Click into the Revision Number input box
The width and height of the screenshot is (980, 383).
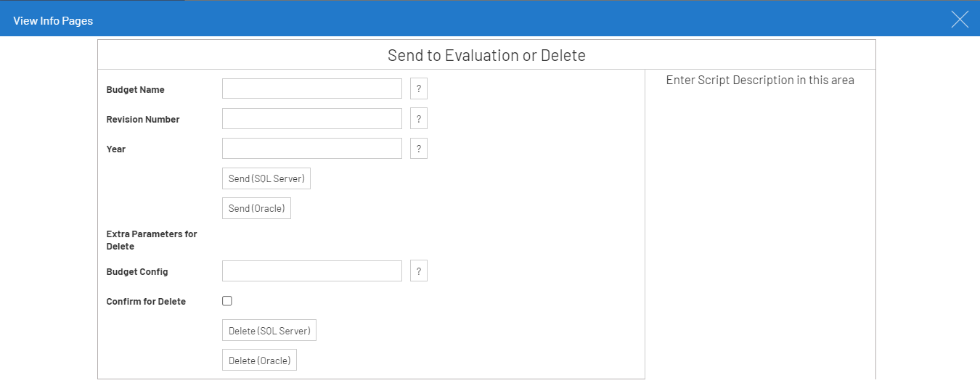311,119
